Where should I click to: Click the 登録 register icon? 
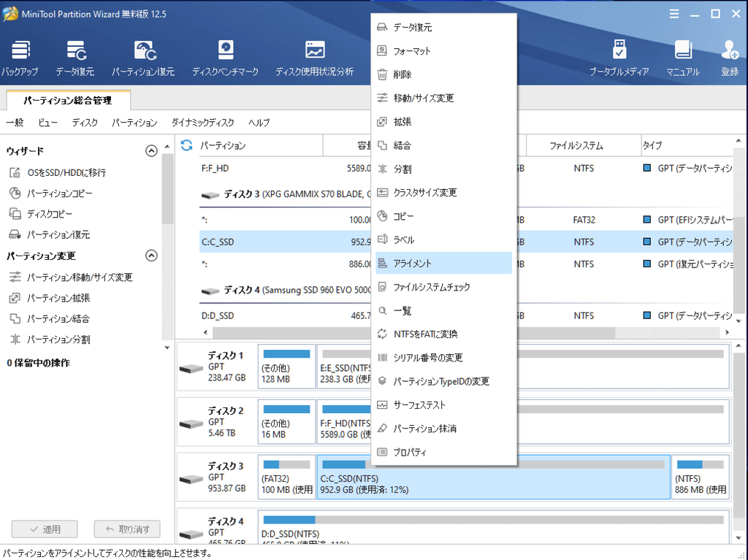point(730,58)
